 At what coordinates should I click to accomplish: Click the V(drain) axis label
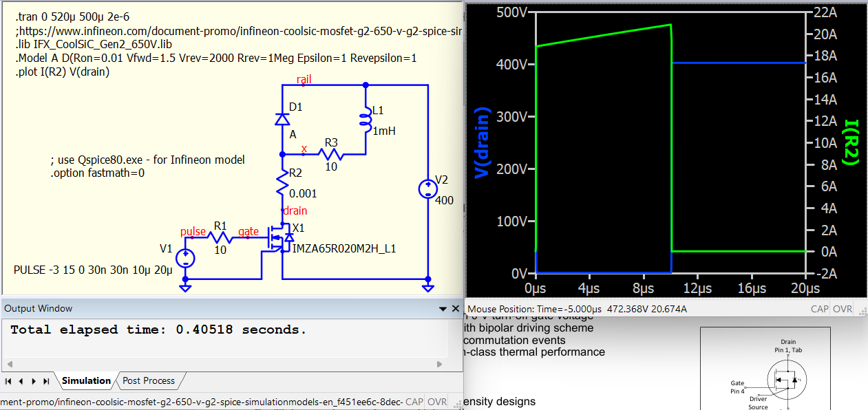point(482,143)
